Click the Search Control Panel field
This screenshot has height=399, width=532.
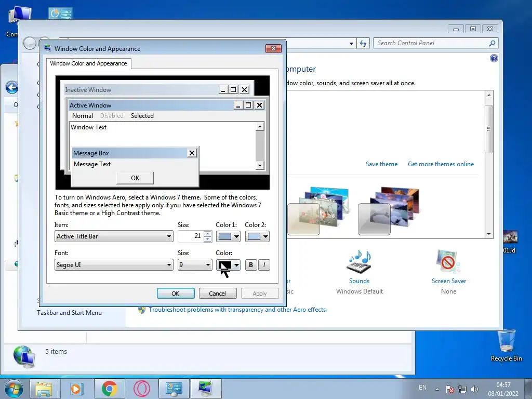431,43
